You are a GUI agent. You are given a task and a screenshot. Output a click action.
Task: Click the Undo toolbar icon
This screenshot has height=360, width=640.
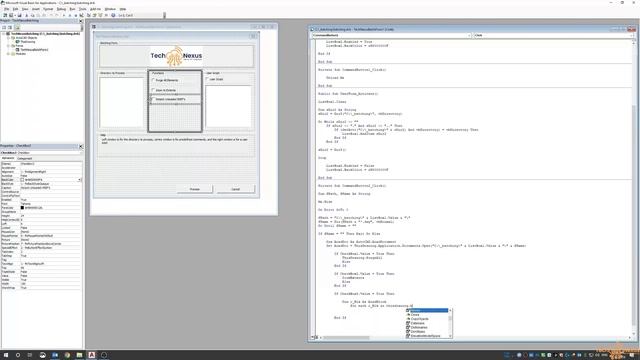coord(51,15)
